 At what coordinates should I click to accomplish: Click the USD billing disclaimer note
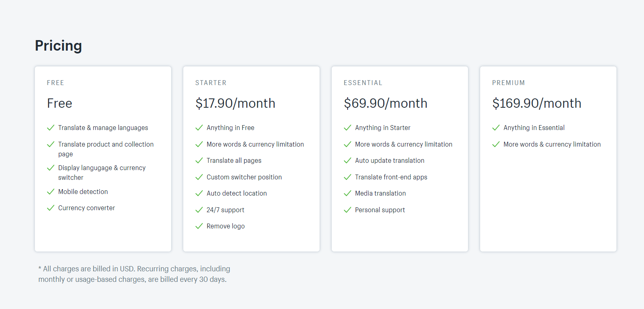[134, 274]
